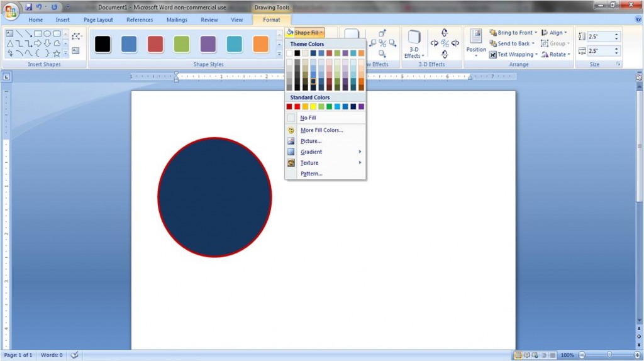Image resolution: width=644 pixels, height=361 pixels.
Task: Select the arrow line shape
Action: click(x=29, y=33)
